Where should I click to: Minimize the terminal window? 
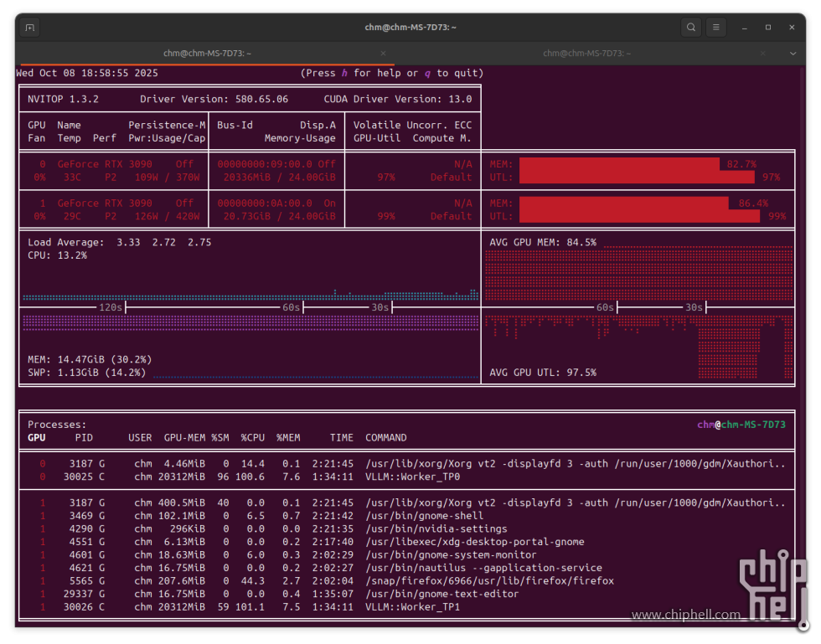745,28
